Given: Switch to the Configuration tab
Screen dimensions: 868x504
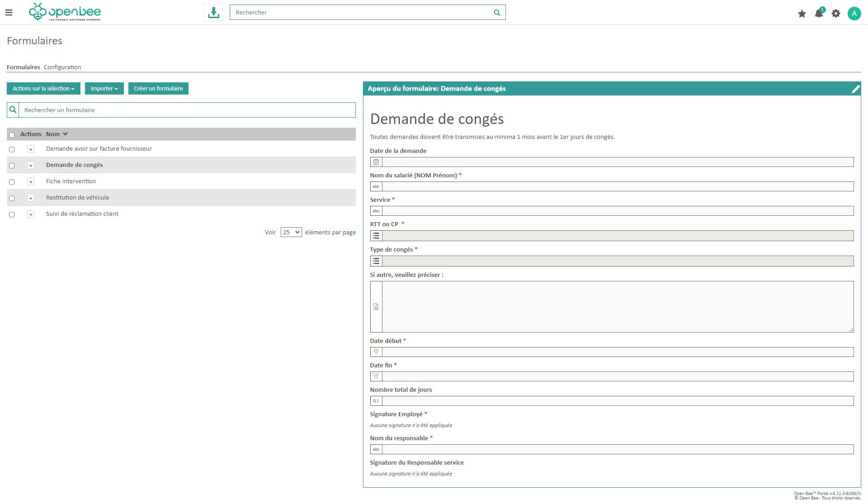Looking at the screenshot, I should coord(62,67).
